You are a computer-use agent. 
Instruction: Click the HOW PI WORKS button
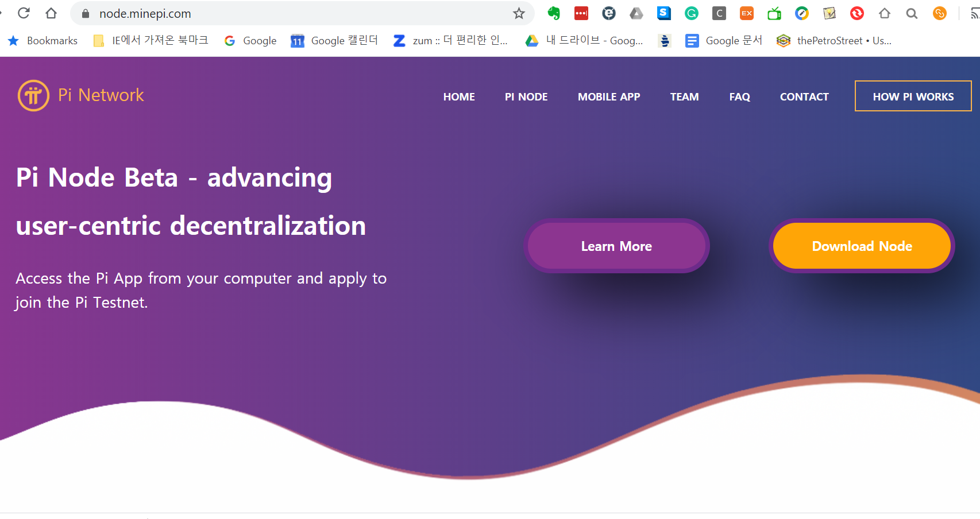(x=913, y=96)
